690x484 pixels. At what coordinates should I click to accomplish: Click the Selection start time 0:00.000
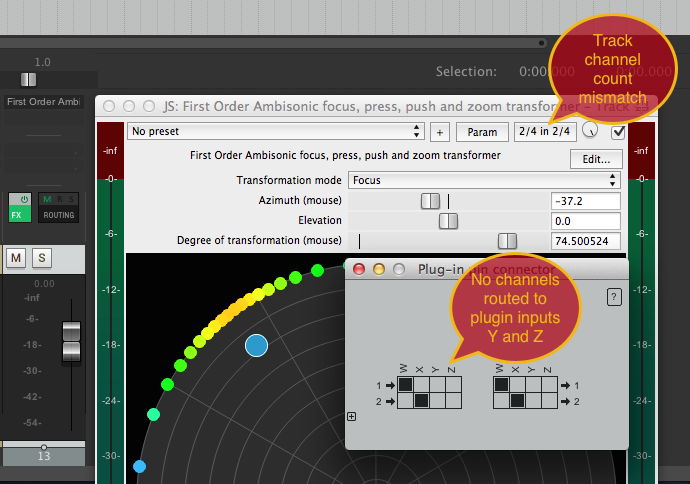pyautogui.click(x=547, y=71)
